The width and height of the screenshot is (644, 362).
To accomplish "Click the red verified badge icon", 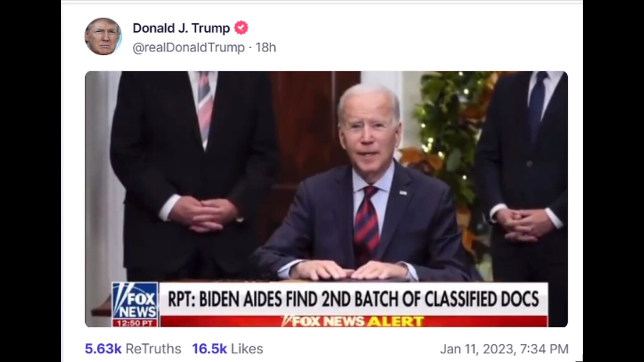I will pos(241,28).
